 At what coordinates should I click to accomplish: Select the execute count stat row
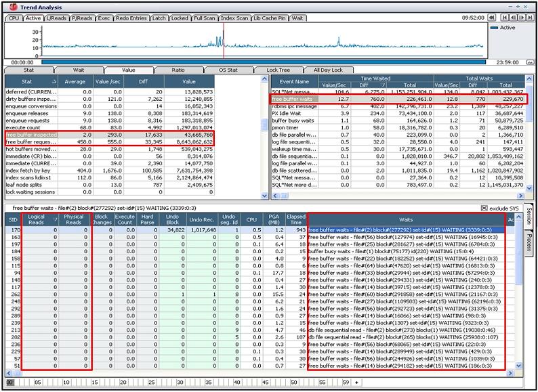pyautogui.click(x=110, y=127)
